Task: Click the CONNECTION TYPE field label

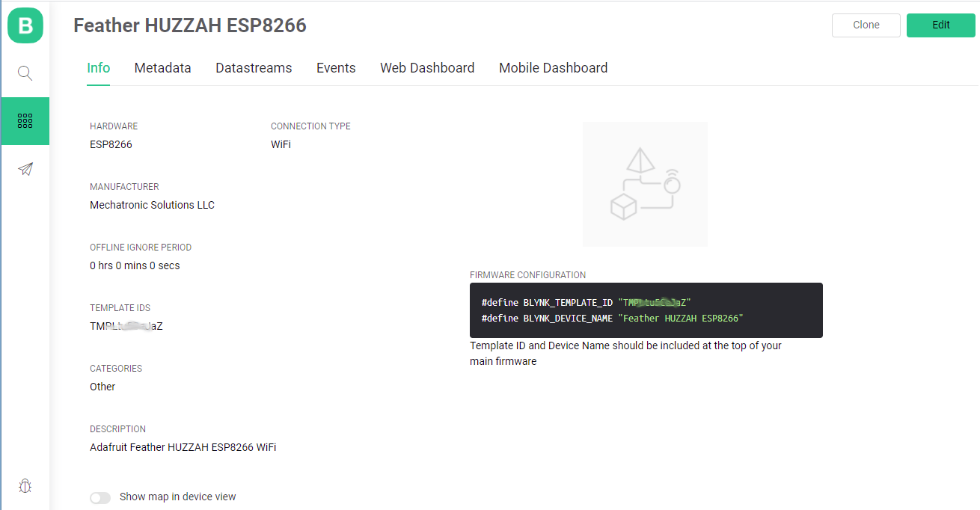Action: 310,126
